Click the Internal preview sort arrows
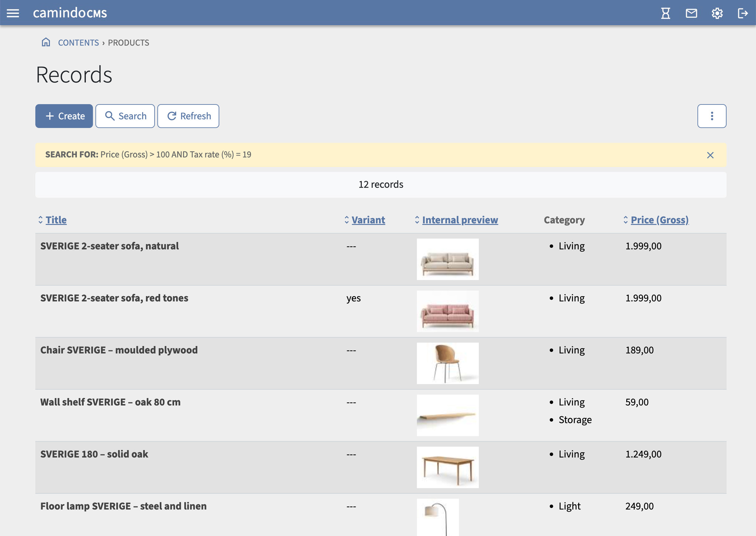756x536 pixels. 417,220
